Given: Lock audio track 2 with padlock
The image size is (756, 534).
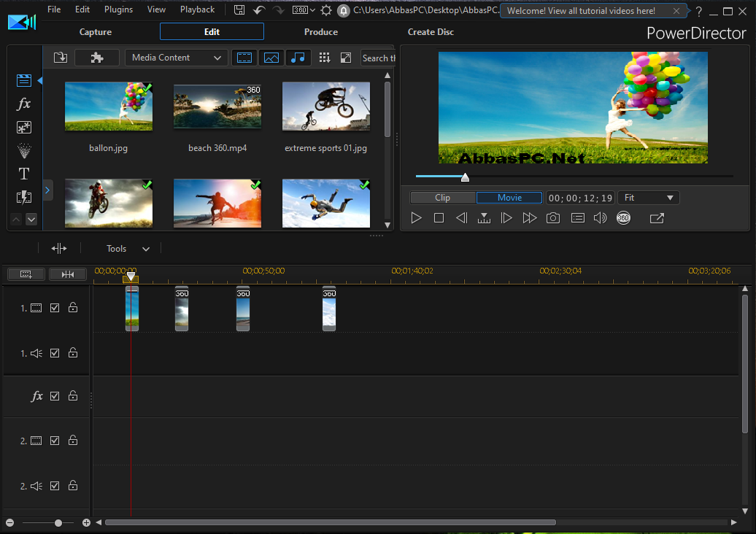Looking at the screenshot, I should (x=73, y=485).
